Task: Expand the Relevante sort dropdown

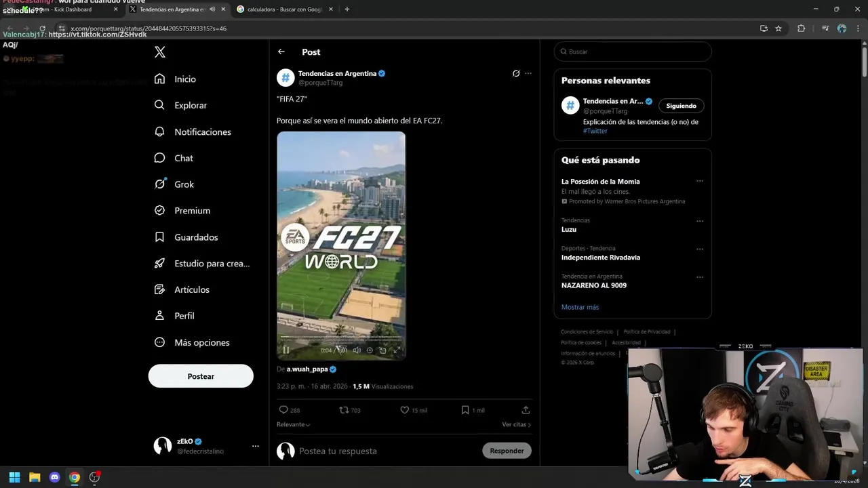Action: [294, 424]
